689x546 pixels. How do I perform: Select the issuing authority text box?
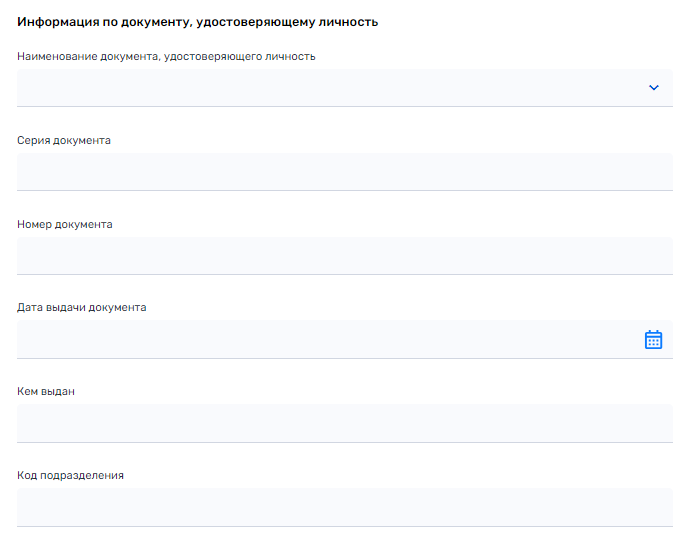pos(345,423)
